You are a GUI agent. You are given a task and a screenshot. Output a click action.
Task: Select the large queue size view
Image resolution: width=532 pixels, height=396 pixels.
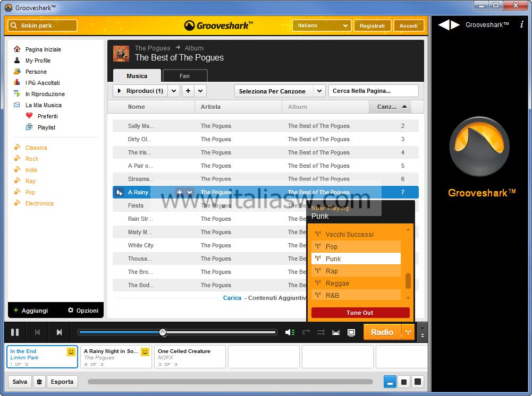(x=418, y=382)
